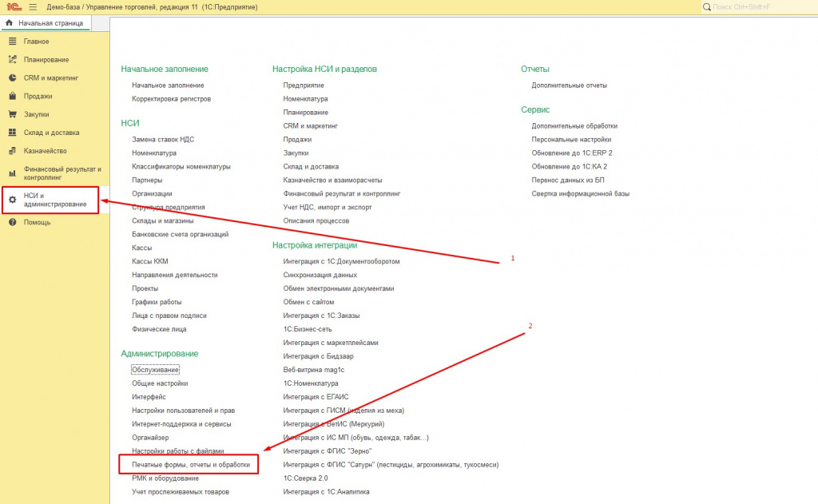Open Перенос данных из БП
The height and width of the screenshot is (504, 818).
coord(568,180)
